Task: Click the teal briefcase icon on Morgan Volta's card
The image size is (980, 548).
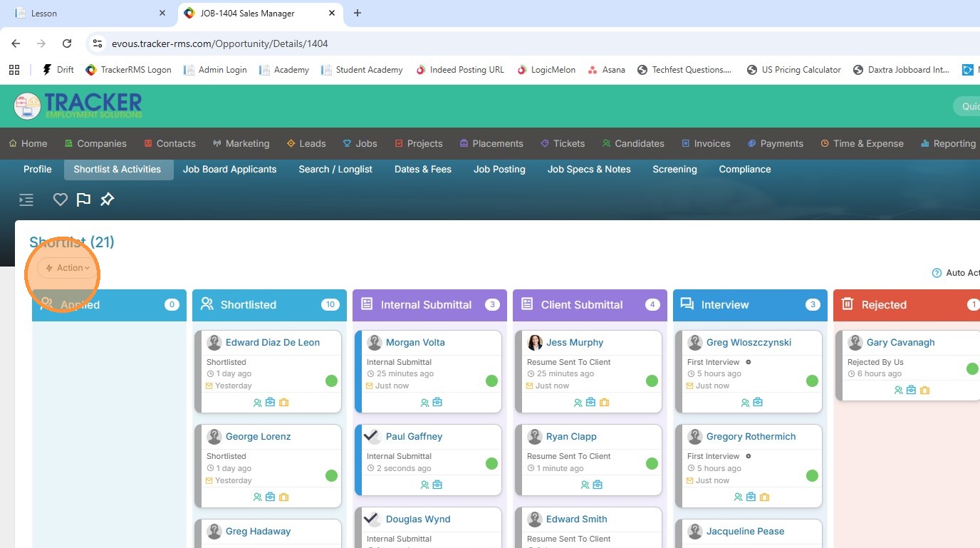Action: click(x=437, y=403)
